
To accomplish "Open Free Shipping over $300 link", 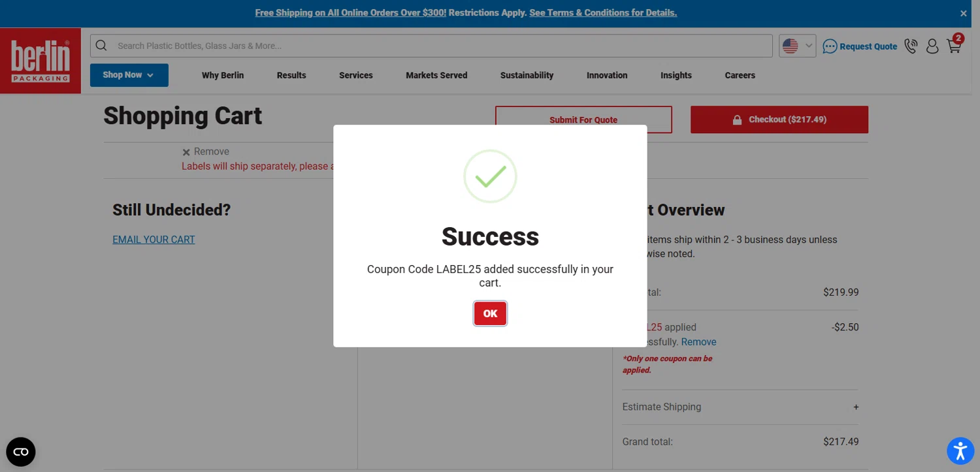I will 351,13.
